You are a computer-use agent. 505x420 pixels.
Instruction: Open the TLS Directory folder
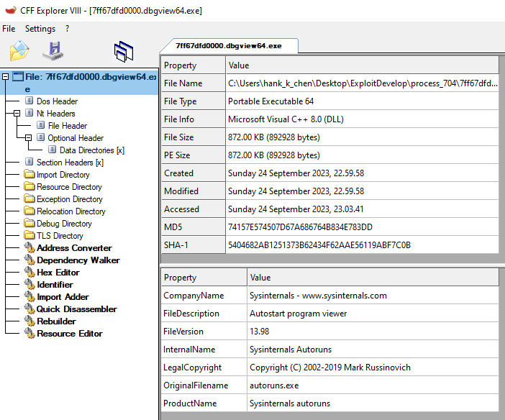[x=60, y=236]
